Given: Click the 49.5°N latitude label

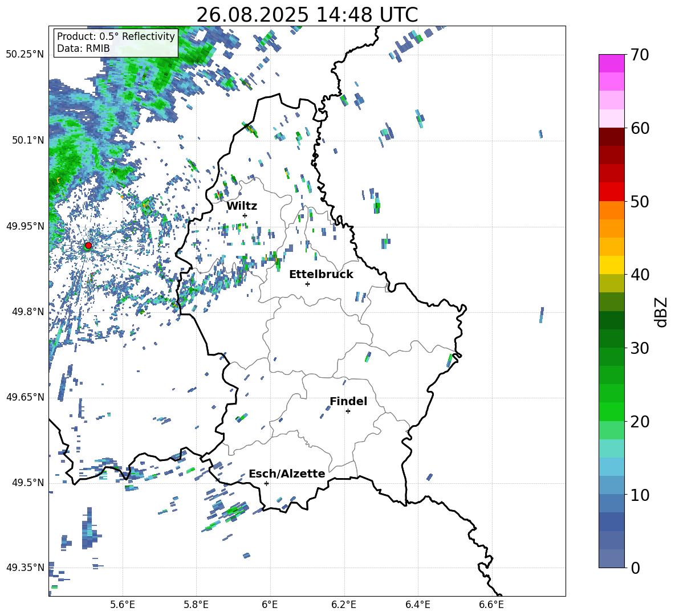Looking at the screenshot, I should [x=28, y=483].
